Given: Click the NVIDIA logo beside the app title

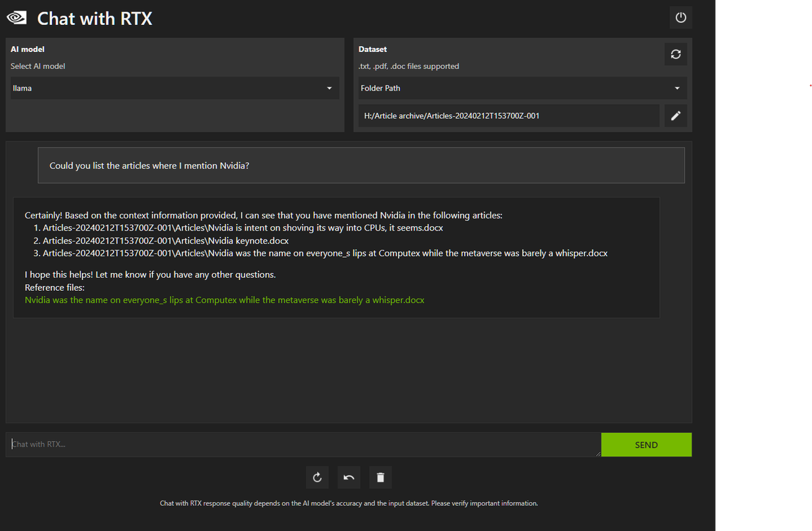Looking at the screenshot, I should (x=16, y=18).
